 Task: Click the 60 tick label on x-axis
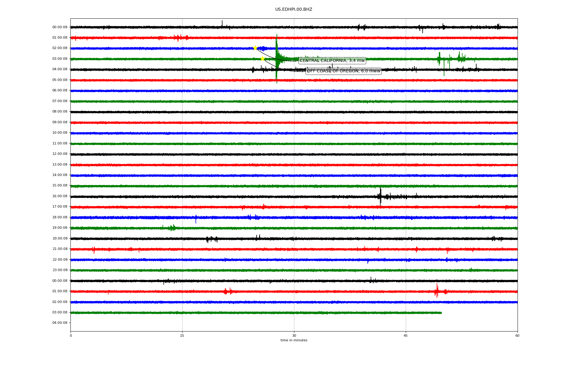(517, 335)
